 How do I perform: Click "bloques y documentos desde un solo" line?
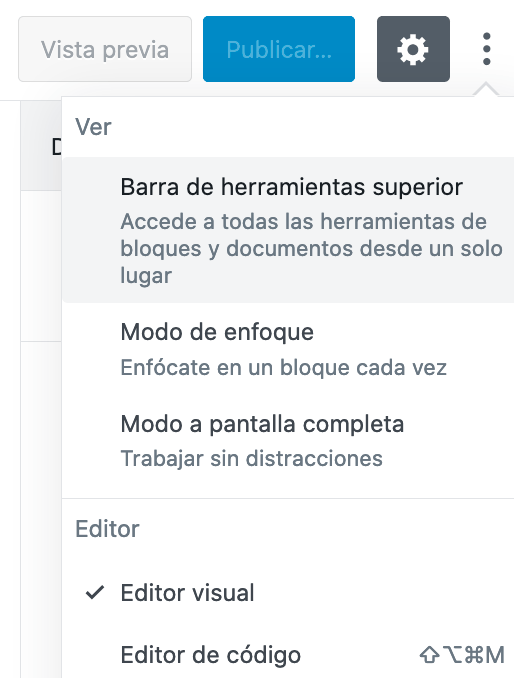pyautogui.click(x=312, y=249)
